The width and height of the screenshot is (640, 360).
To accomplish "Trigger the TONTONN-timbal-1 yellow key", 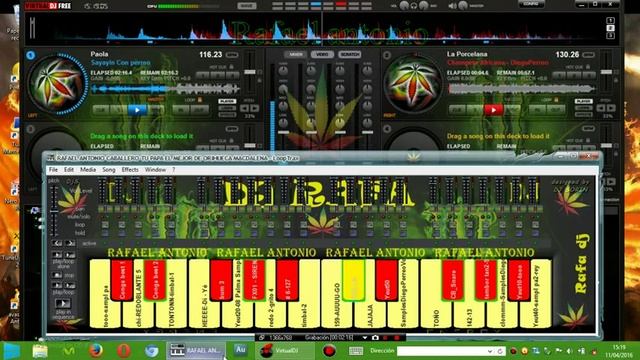I will [x=171, y=314].
